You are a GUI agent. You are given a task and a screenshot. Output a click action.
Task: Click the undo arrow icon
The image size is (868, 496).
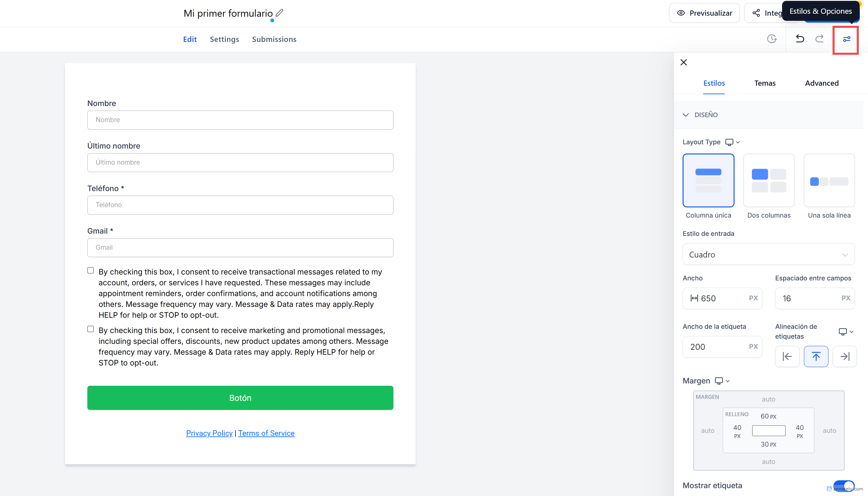(800, 39)
